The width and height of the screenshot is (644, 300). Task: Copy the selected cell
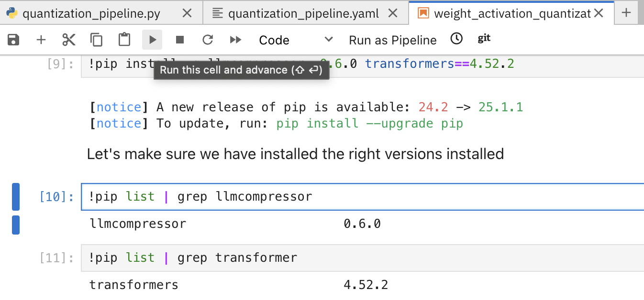97,40
